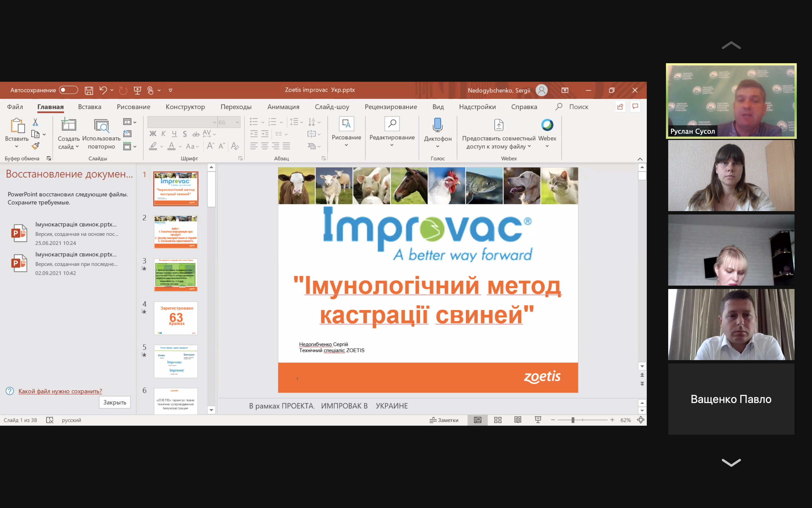Click Share this file (Предоставить совместный доступ)
The image size is (812, 508).
(x=498, y=134)
